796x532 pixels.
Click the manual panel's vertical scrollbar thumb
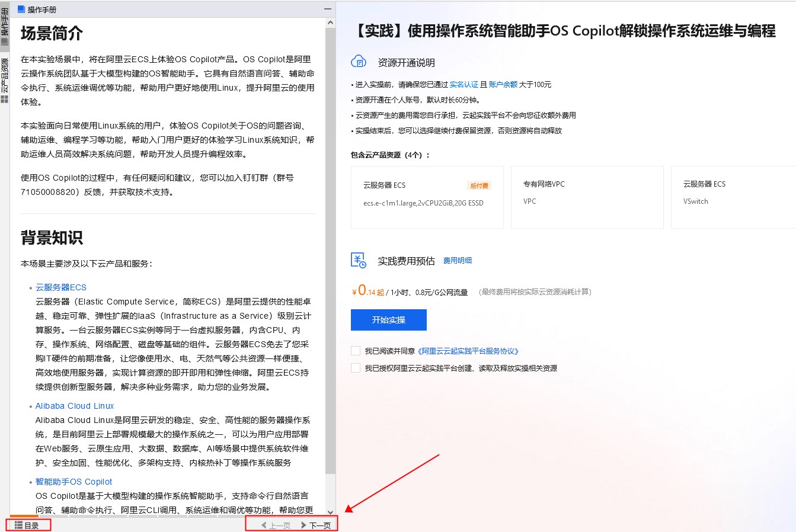[x=330, y=250]
